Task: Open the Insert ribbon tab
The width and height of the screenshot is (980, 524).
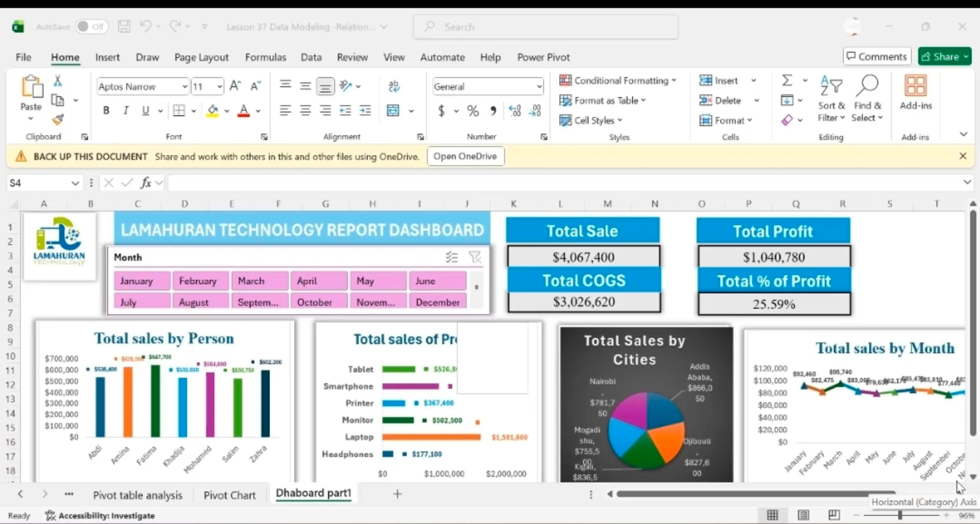Action: 107,57
